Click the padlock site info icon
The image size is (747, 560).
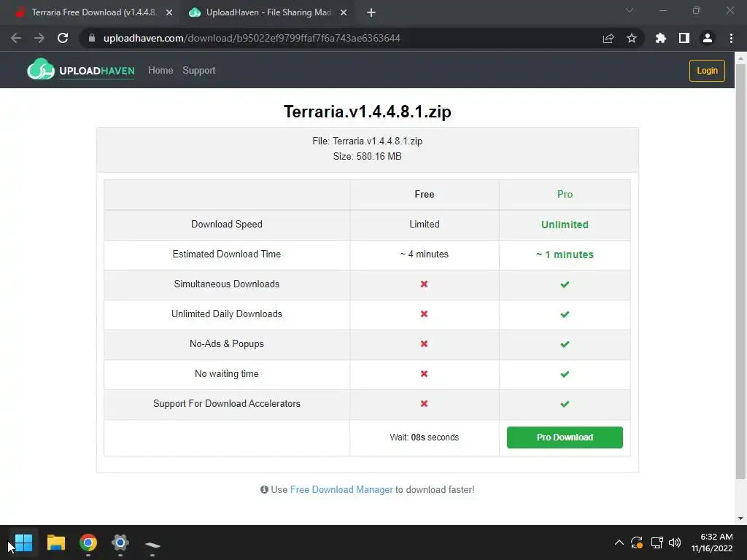click(x=92, y=38)
